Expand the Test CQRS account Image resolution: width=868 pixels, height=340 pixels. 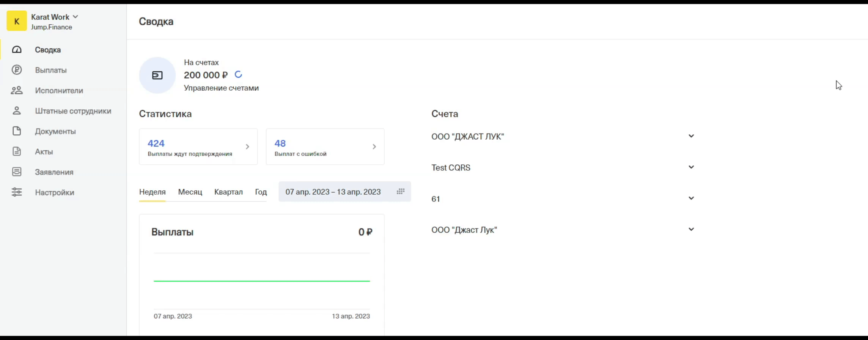click(691, 167)
